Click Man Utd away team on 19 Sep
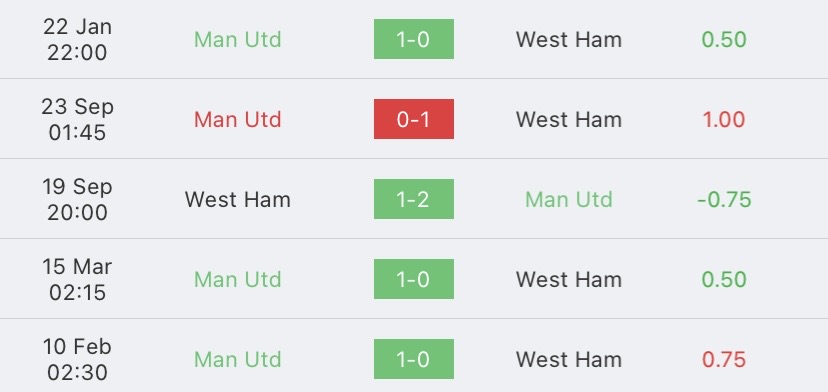 tap(569, 200)
